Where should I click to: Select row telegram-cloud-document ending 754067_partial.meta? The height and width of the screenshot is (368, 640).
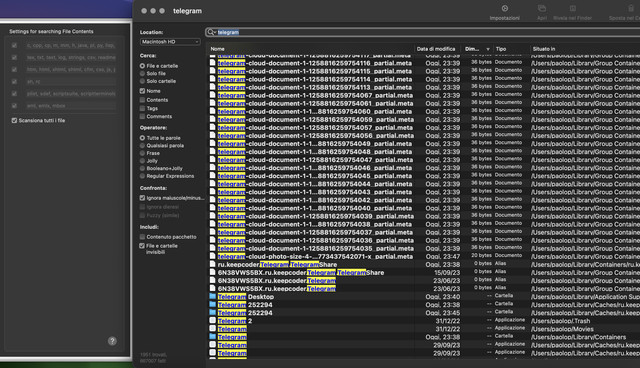(x=424, y=95)
